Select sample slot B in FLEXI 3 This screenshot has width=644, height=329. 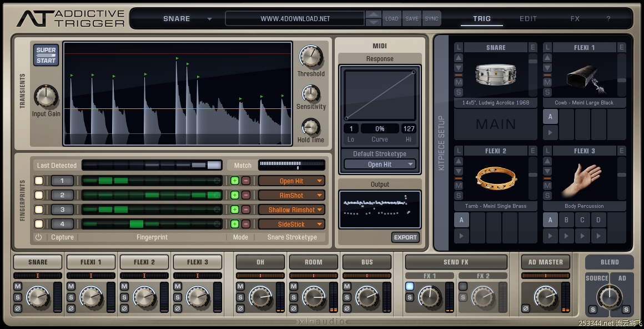566,220
